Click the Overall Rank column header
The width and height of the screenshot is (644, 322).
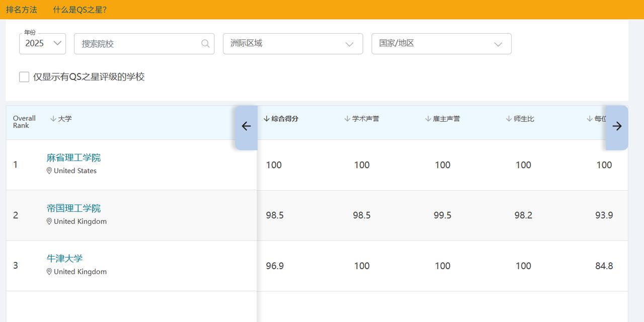point(24,122)
